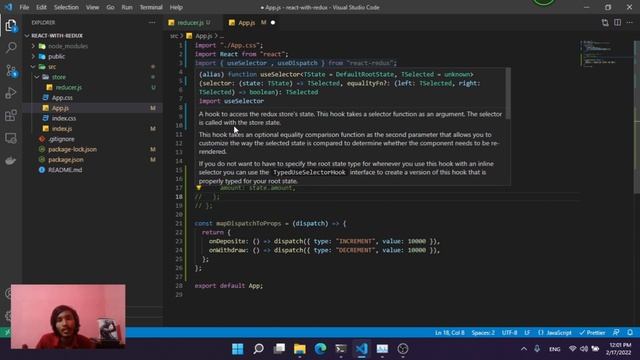640x360 pixels.
Task: Open index.js in the file tree
Action: [x=62, y=129]
